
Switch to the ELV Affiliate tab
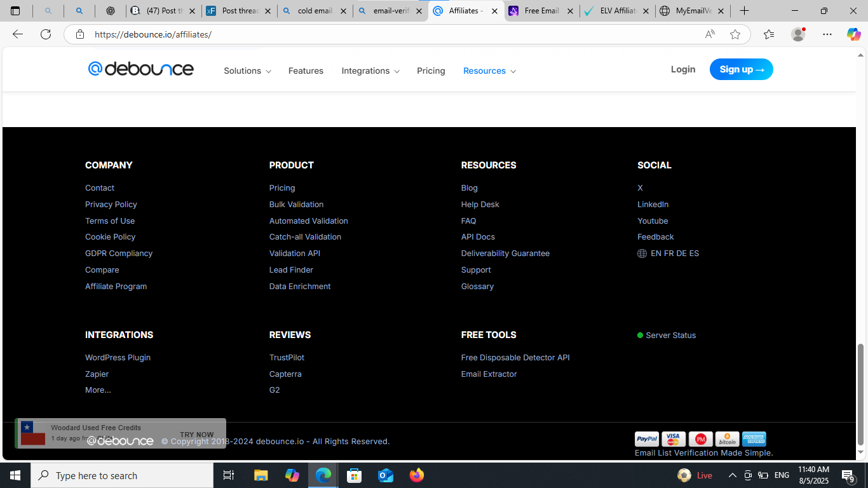click(x=616, y=11)
